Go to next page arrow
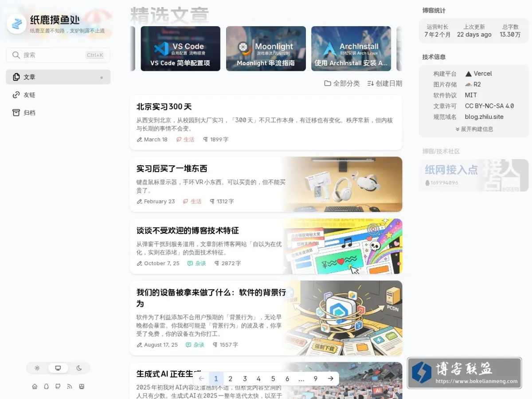This screenshot has width=532, height=399. click(x=330, y=379)
